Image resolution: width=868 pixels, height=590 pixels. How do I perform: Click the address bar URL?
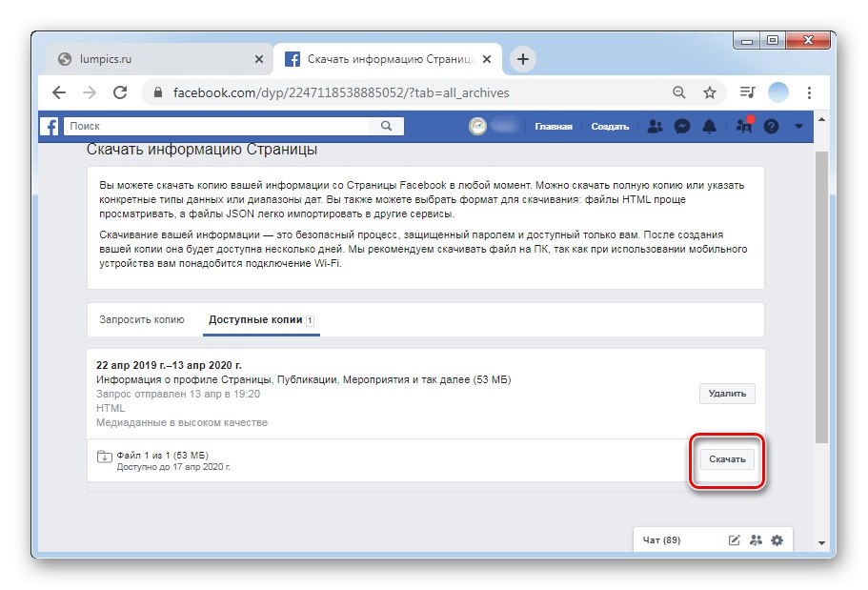[x=341, y=92]
